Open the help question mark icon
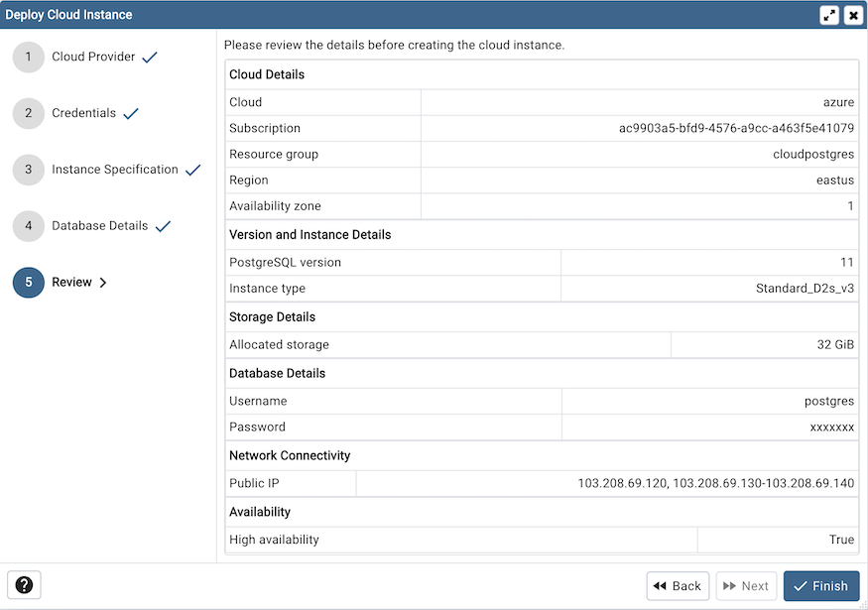868x610 pixels. click(x=24, y=585)
